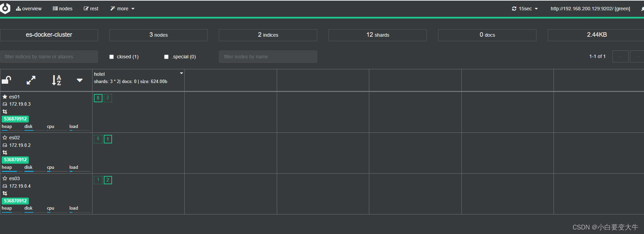Click es03 replica shard 1

[98, 180]
